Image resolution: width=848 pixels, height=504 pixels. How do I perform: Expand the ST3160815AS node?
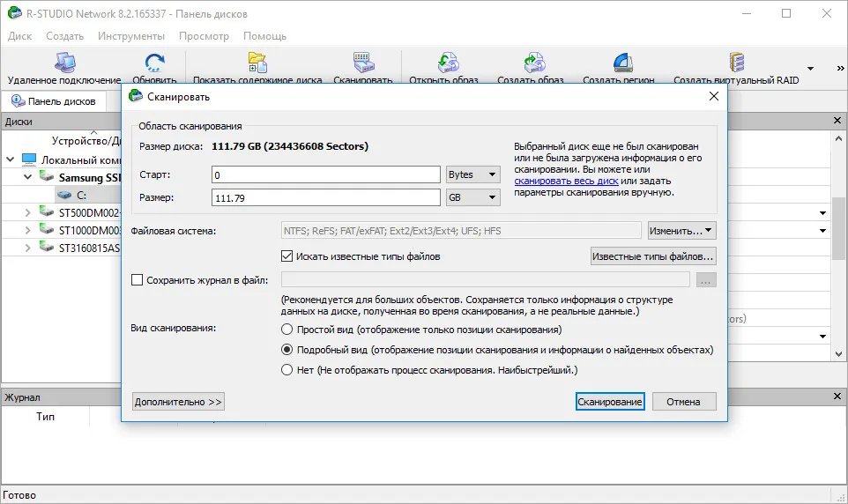coord(27,248)
